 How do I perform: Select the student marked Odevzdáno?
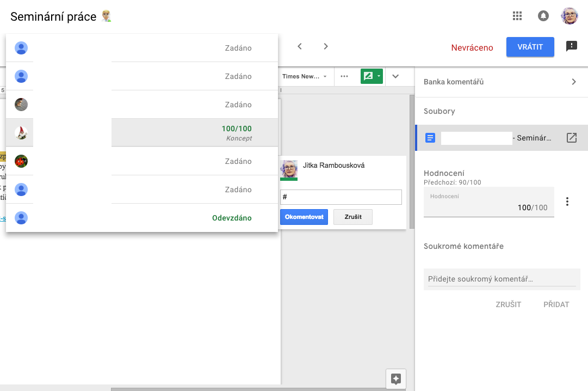pos(142,218)
